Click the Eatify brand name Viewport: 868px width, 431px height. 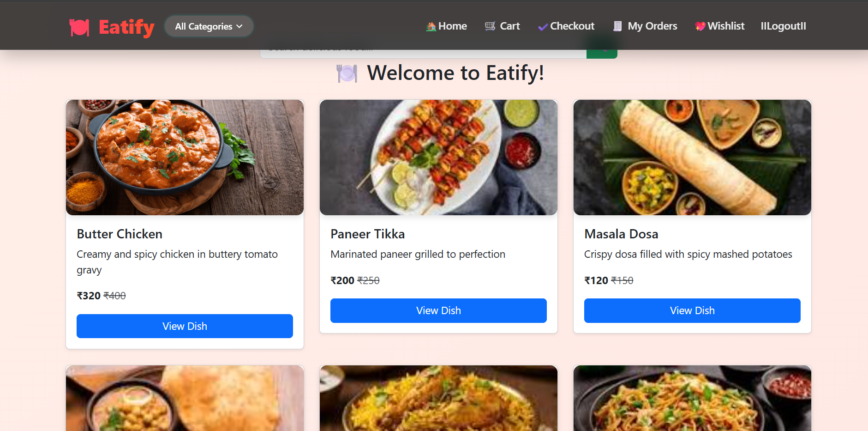pos(126,27)
